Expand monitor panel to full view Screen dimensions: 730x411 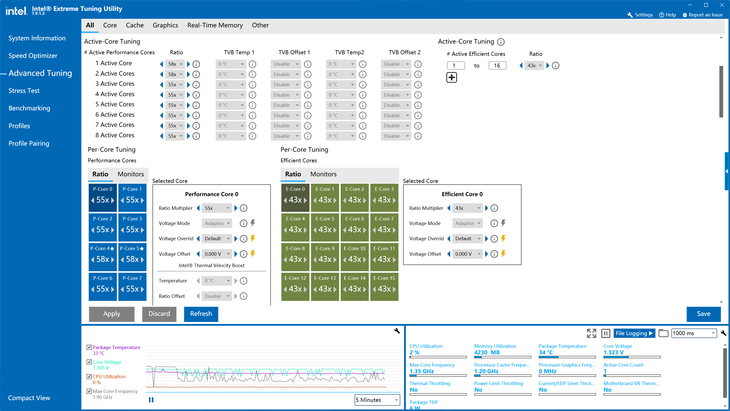pos(591,333)
